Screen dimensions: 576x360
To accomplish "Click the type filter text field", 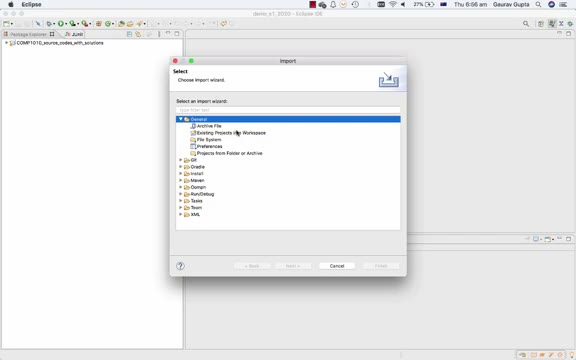I will [288, 110].
